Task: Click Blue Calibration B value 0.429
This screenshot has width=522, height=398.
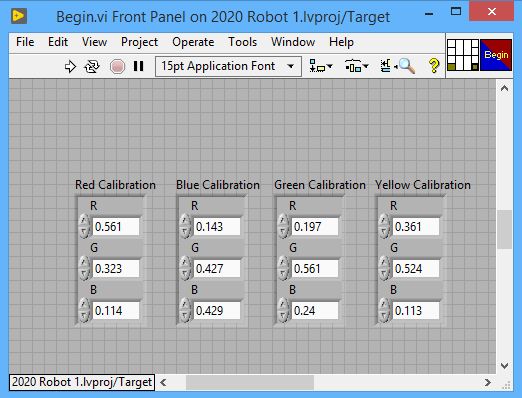Action: tap(217, 311)
